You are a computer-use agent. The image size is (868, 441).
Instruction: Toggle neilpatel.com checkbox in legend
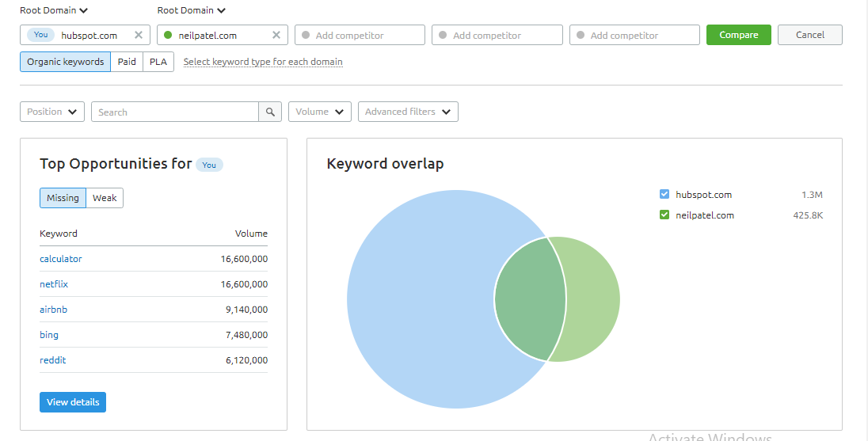click(x=664, y=215)
